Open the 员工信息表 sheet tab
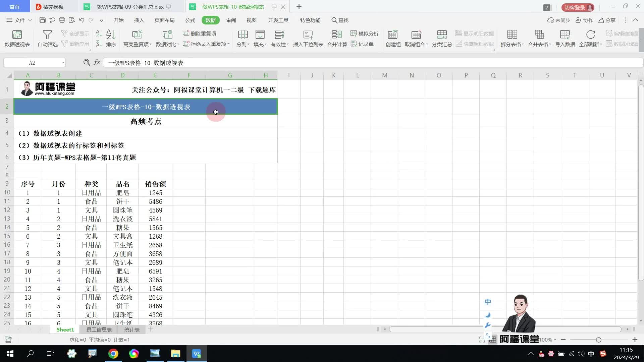Image resolution: width=644 pixels, height=362 pixels. tap(99, 330)
